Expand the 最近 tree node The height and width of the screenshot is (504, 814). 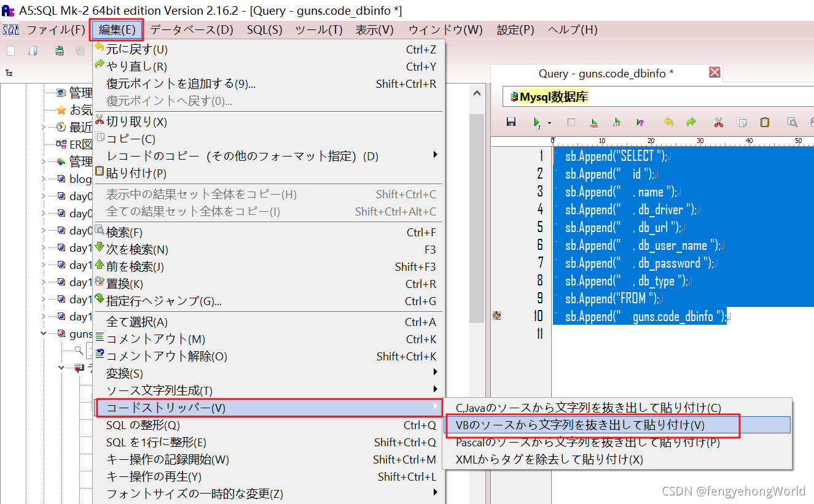pos(44,128)
